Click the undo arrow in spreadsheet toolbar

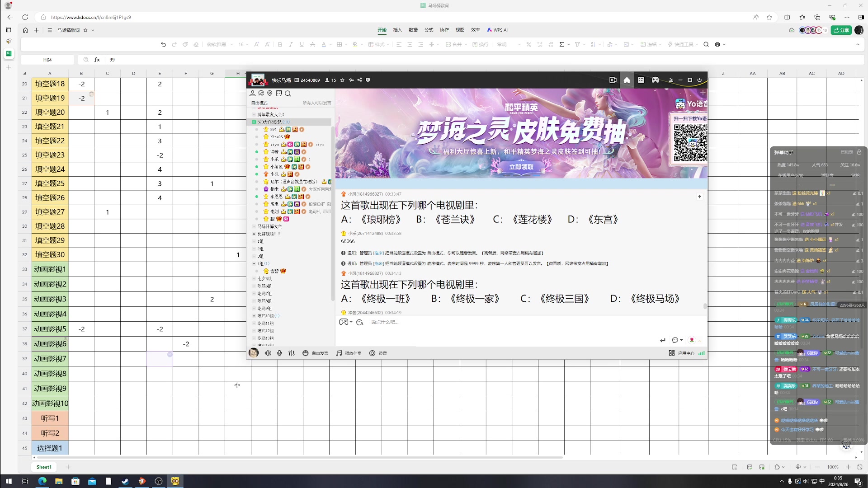point(163,44)
